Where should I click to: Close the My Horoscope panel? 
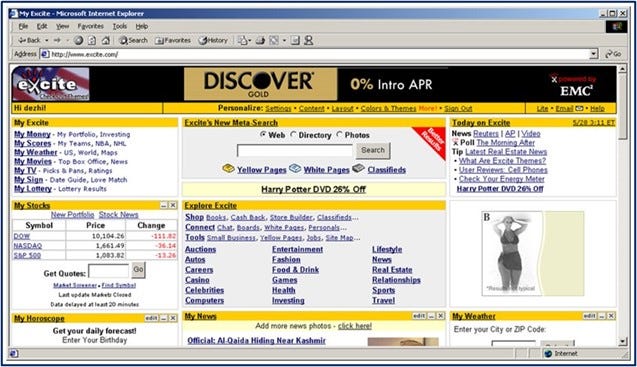pos(173,318)
